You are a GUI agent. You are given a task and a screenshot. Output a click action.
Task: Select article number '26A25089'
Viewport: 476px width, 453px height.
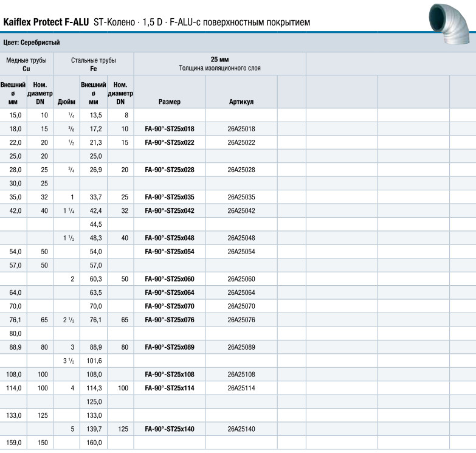point(241,347)
